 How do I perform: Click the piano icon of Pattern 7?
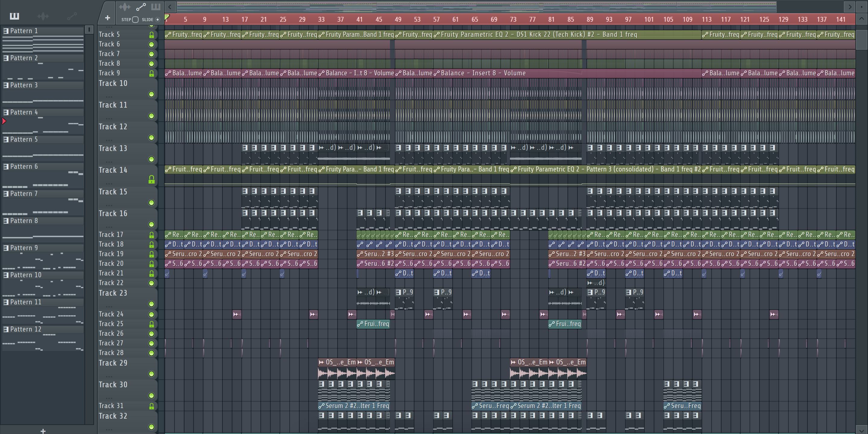(6, 194)
